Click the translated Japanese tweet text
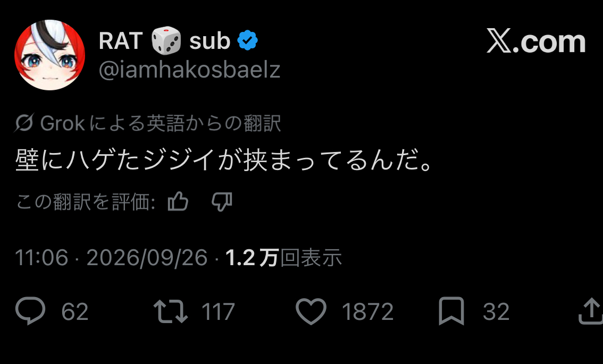The image size is (603, 364). pyautogui.click(x=225, y=160)
